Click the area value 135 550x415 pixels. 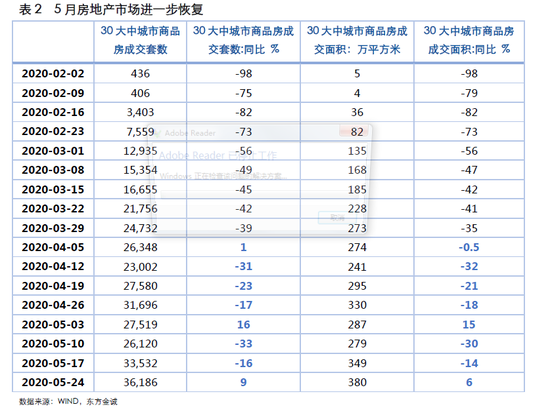click(x=357, y=151)
